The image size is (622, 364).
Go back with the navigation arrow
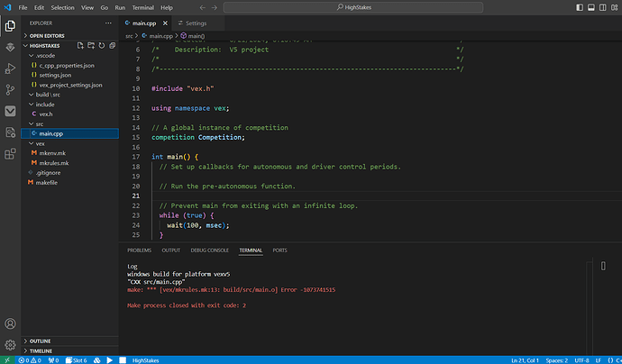tap(203, 7)
